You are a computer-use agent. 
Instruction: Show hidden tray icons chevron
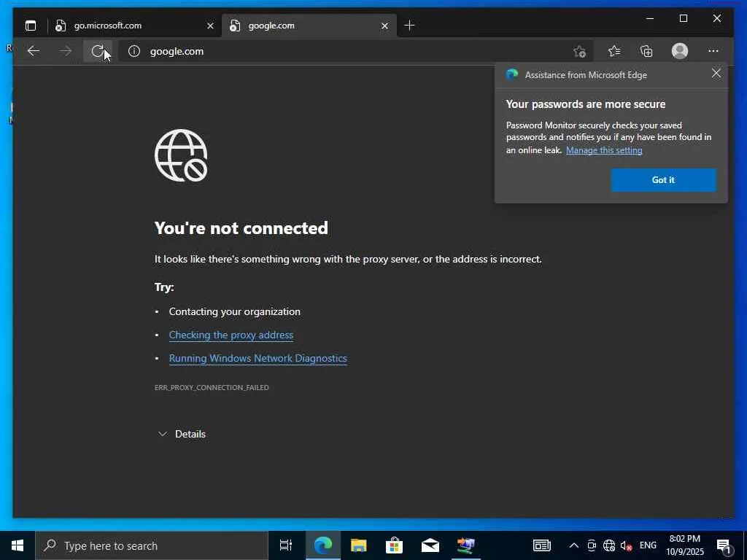click(574, 545)
